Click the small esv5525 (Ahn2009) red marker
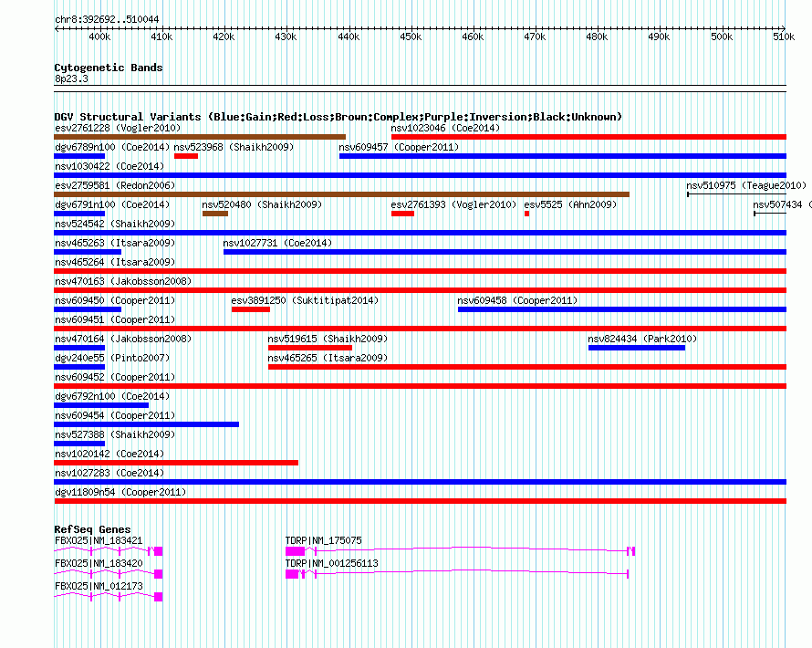Viewport: 812px width, 648px height. [x=526, y=214]
